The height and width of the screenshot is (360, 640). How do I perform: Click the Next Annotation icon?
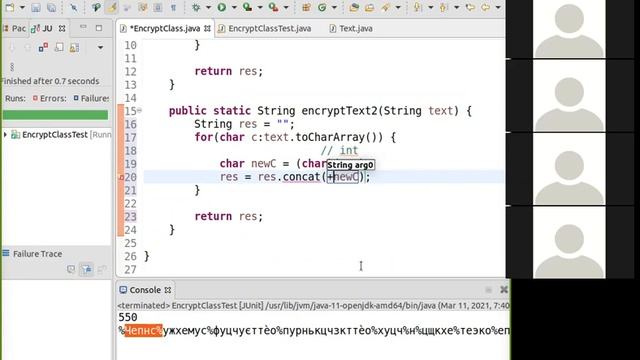pos(418,7)
